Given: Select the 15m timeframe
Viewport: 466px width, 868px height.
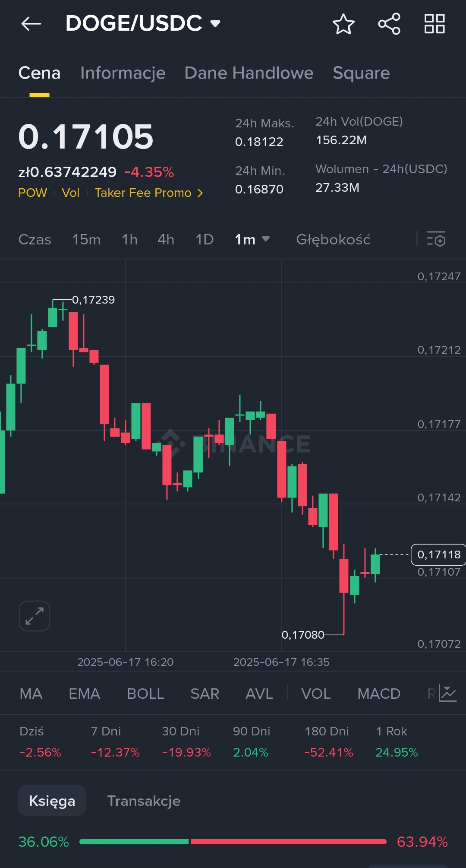Looking at the screenshot, I should click(86, 239).
